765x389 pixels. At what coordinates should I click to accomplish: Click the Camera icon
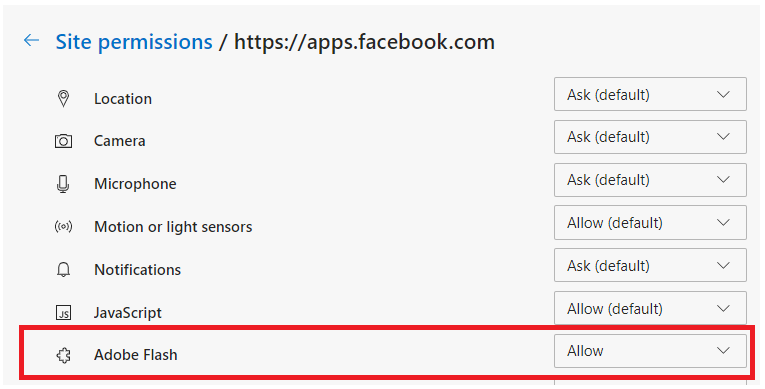point(63,142)
